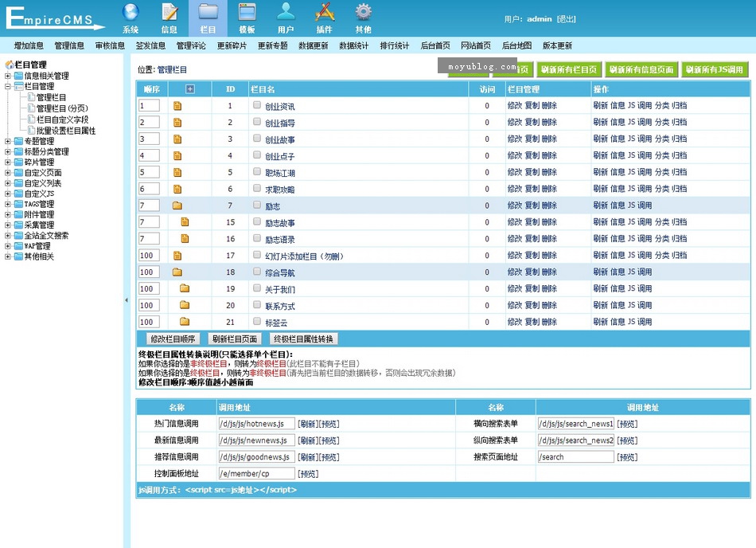Click the file icon for 职场江湖 row
The width and height of the screenshot is (756, 548).
point(177,172)
